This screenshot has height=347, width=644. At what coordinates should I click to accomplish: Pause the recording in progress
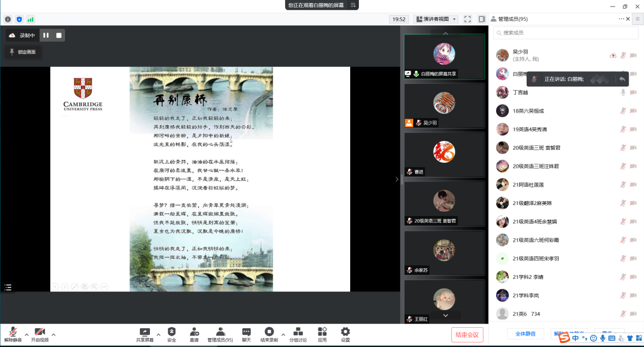tap(46, 35)
